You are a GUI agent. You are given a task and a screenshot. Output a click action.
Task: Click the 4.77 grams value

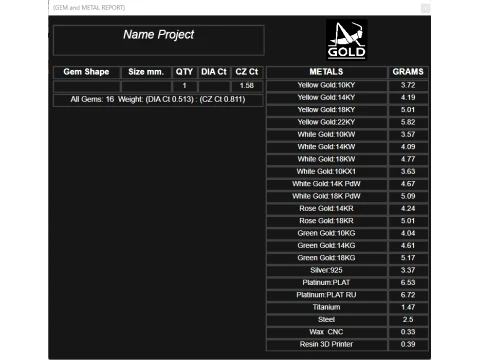point(408,159)
